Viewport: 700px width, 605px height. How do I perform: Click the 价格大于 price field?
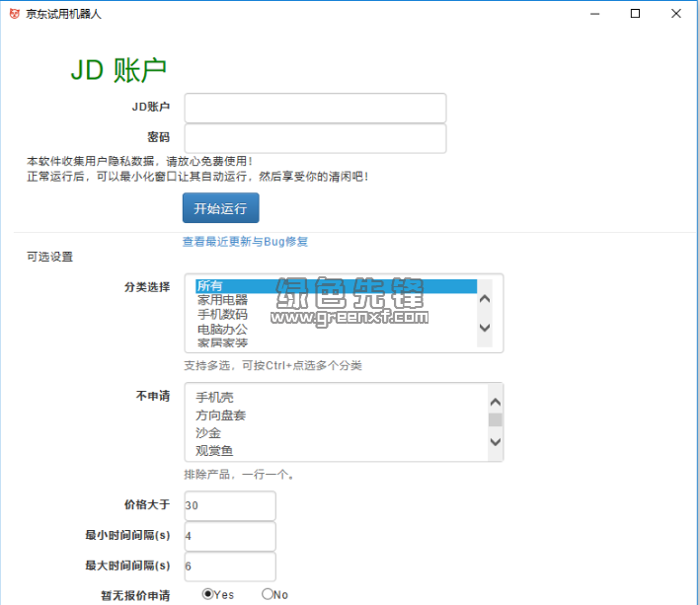click(230, 506)
